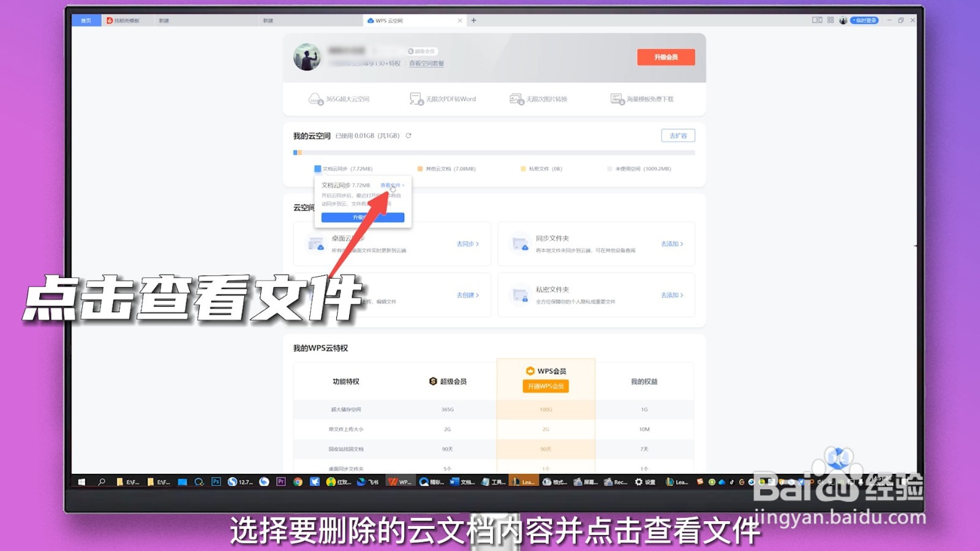Screen dimensions: 980x551
Task: Close the WPS 云空间 tab
Action: [x=460, y=20]
